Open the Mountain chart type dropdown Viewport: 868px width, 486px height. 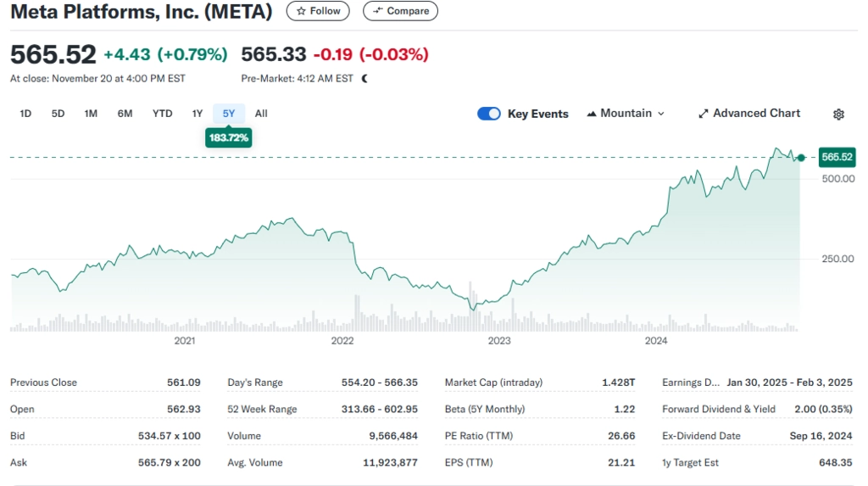pos(626,114)
